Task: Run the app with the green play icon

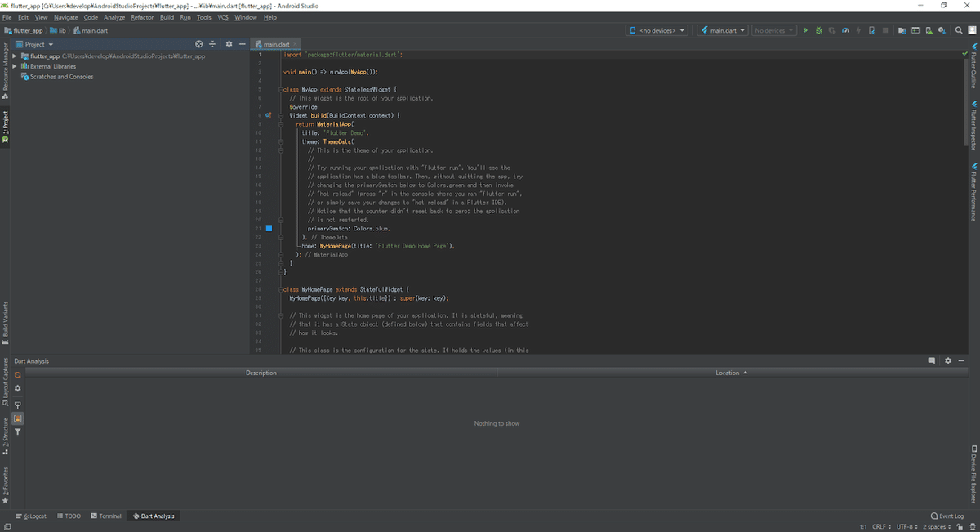Action: coord(806,31)
